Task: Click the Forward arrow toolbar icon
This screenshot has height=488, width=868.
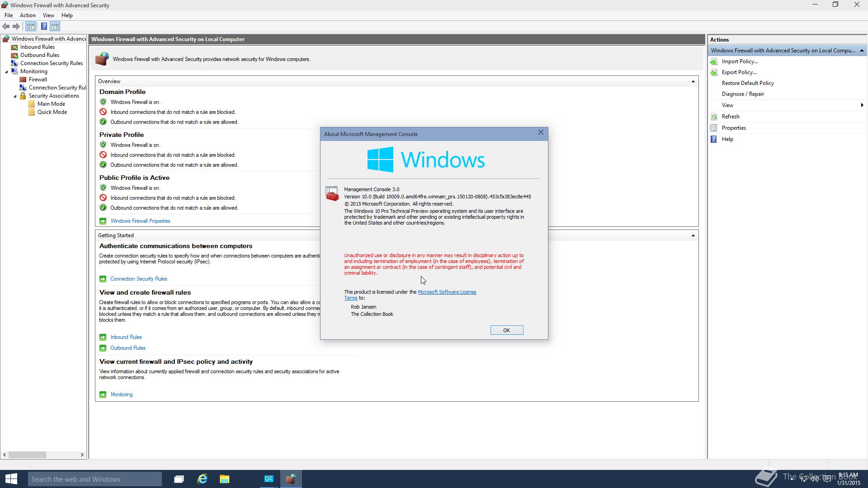Action: 16,27
